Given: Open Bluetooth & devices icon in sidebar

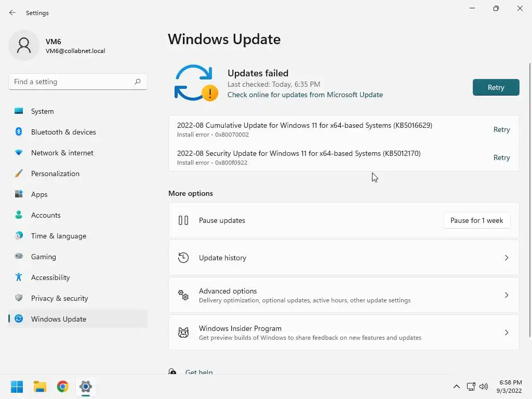Looking at the screenshot, I should click(19, 131).
